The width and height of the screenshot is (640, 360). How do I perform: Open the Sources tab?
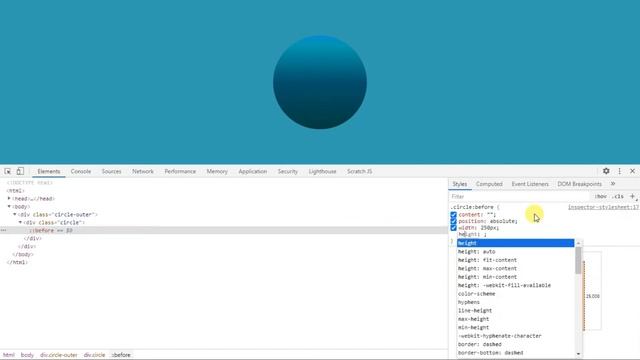111,171
